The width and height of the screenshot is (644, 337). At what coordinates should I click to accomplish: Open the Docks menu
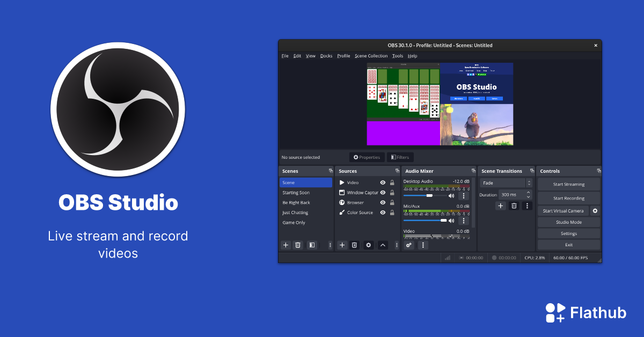click(x=326, y=56)
